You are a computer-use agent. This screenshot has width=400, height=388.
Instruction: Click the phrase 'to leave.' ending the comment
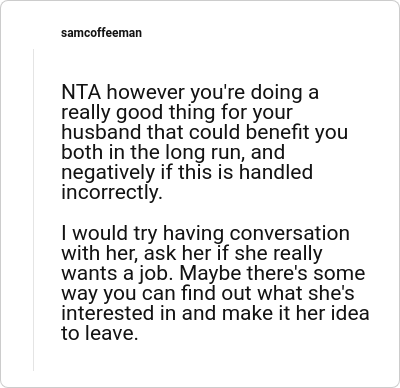(99, 333)
